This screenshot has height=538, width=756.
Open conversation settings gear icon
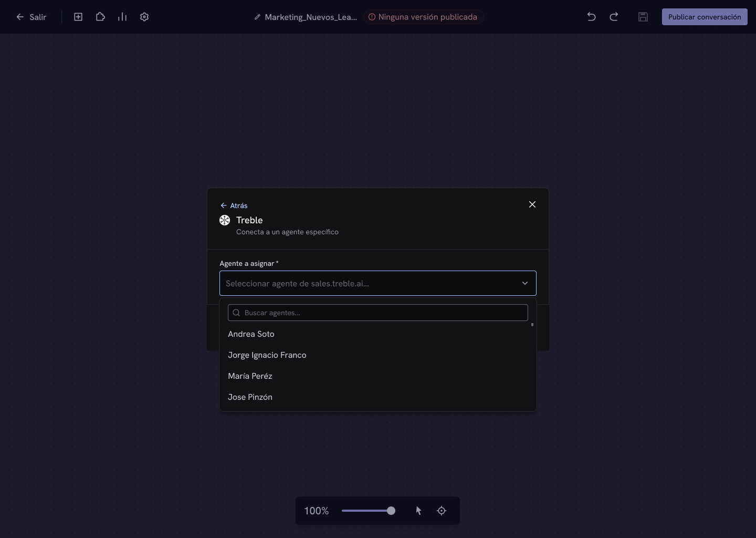point(144,17)
